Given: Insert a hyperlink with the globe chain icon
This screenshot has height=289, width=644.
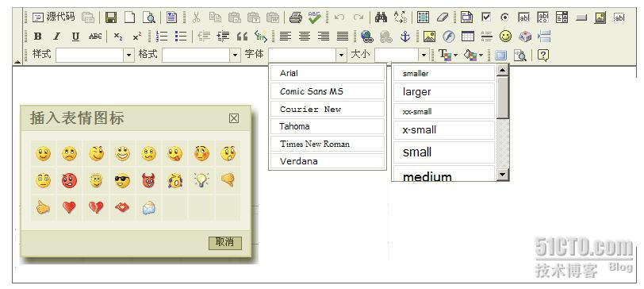Looking at the screenshot, I should click(366, 37).
